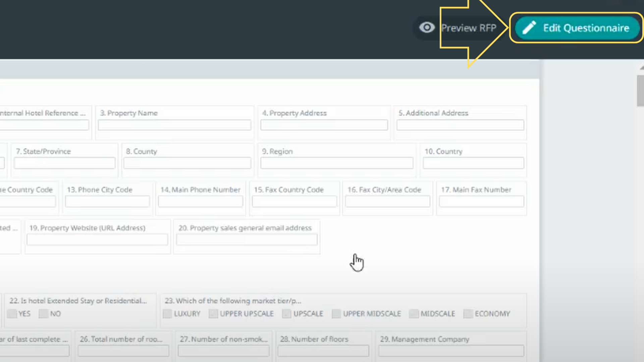Focus the Property Address field

click(x=324, y=125)
